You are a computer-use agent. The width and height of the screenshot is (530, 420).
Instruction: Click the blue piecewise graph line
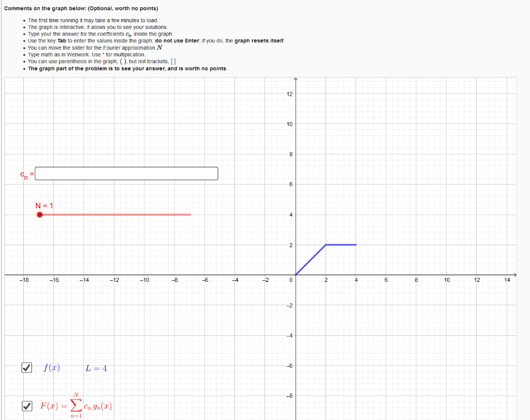click(x=311, y=259)
